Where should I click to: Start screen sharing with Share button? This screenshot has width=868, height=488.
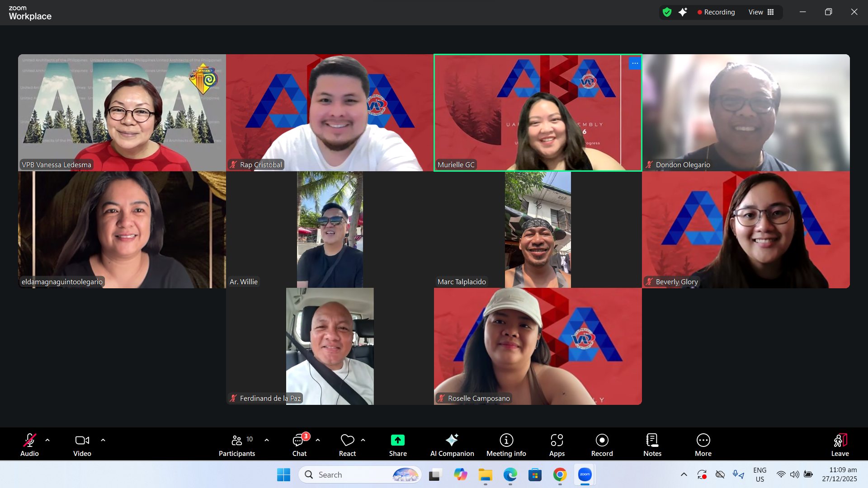(398, 445)
